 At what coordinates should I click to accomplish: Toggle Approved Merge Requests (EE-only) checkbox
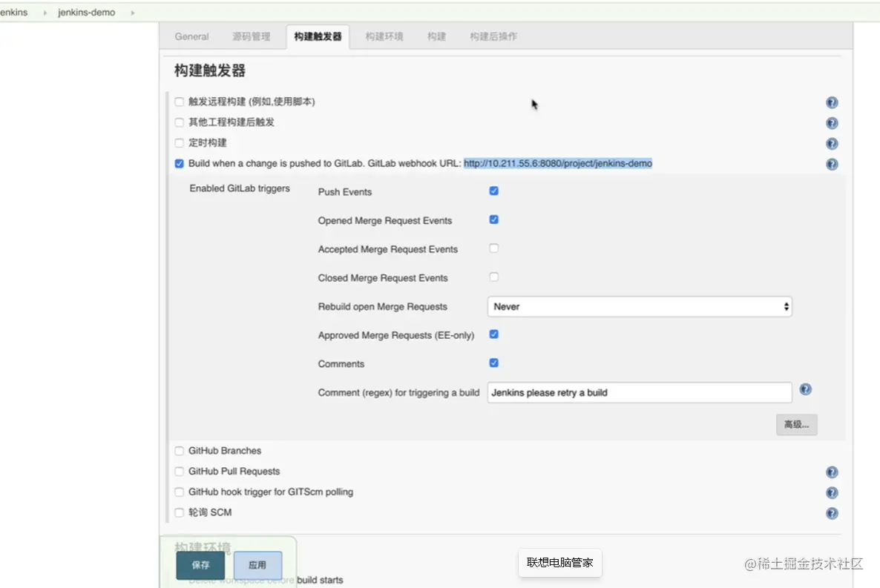494,334
